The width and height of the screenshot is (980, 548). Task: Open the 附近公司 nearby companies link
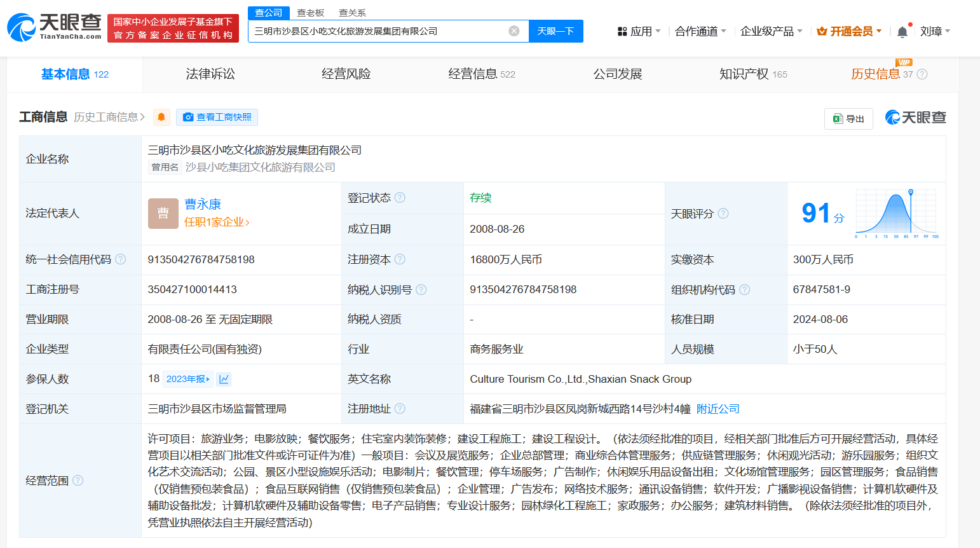tap(718, 409)
